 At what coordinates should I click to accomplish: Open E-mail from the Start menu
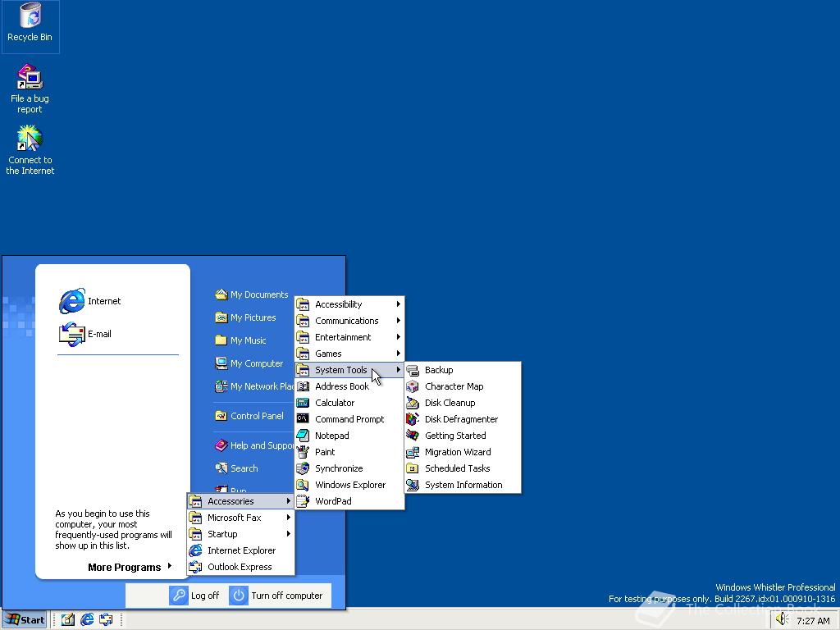(x=85, y=334)
